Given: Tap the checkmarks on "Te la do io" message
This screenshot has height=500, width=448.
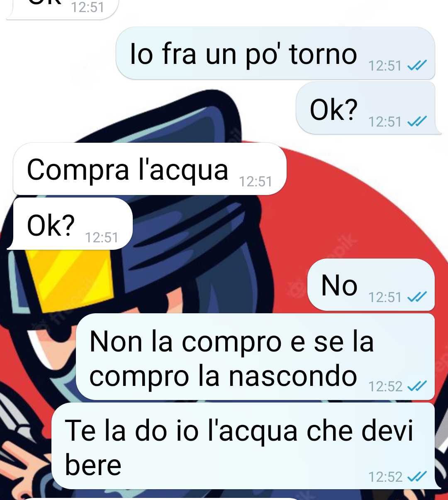Looking at the screenshot, I should point(417,476).
